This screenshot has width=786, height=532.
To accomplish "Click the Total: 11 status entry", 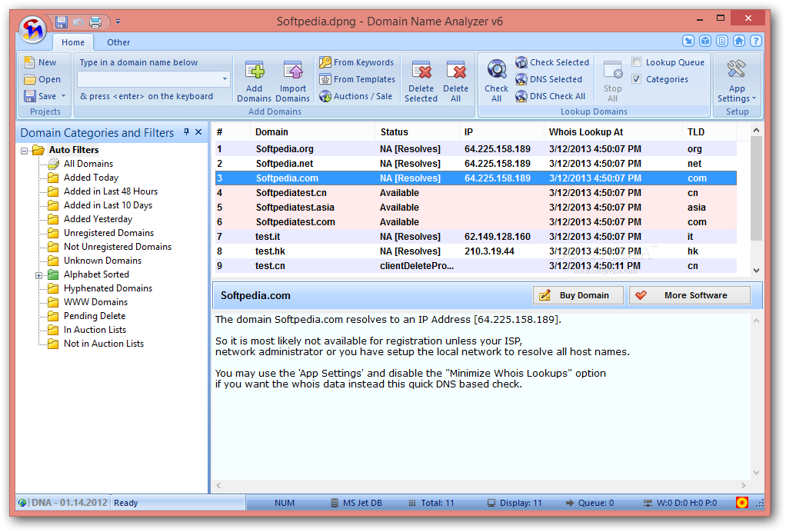I will pos(431,503).
